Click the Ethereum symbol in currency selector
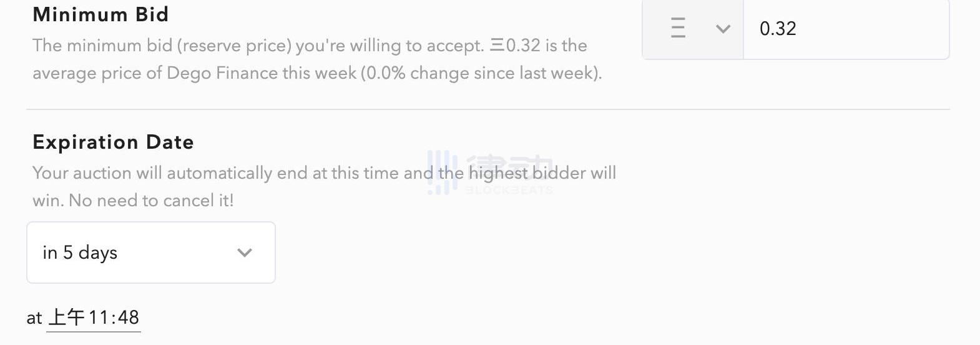980x345 pixels. tap(678, 28)
